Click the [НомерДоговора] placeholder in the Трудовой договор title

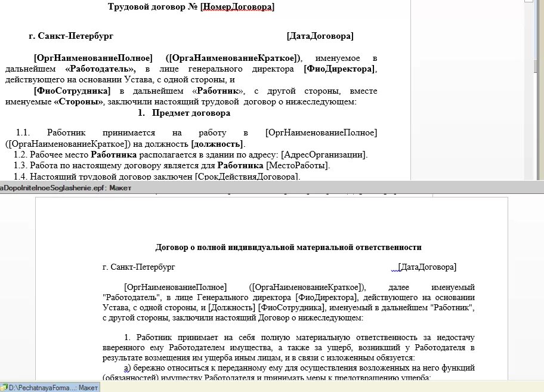[x=237, y=7]
